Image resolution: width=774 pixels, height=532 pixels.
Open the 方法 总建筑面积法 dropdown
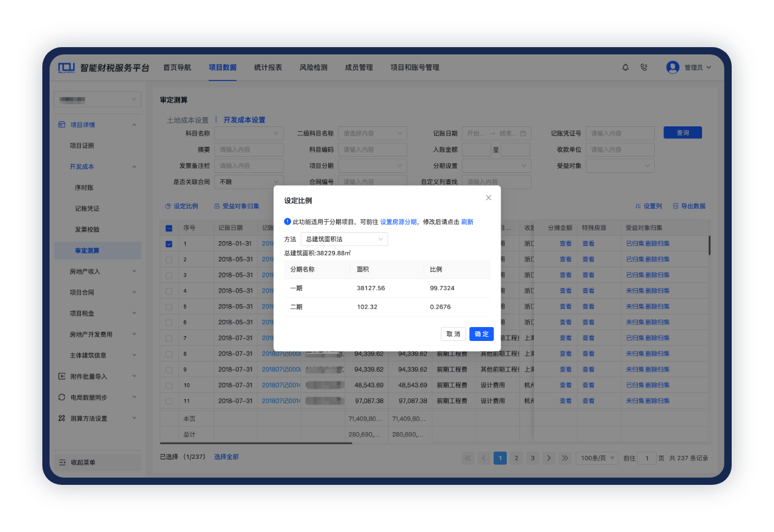344,239
